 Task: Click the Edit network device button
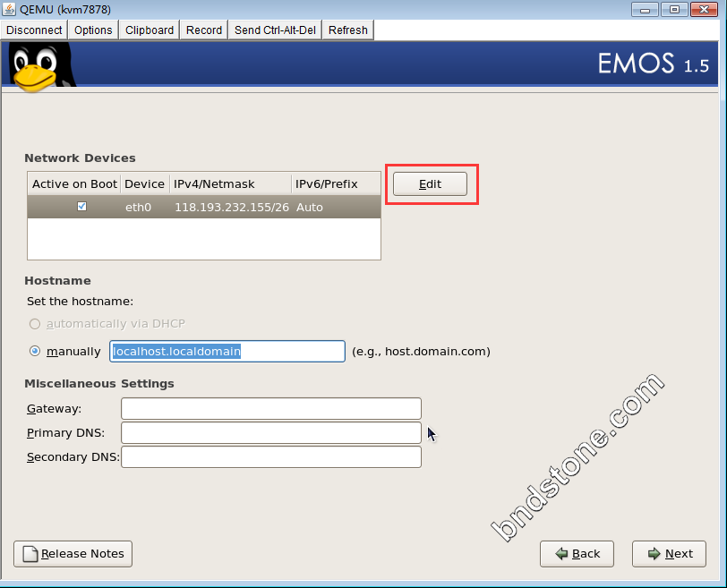[431, 184]
